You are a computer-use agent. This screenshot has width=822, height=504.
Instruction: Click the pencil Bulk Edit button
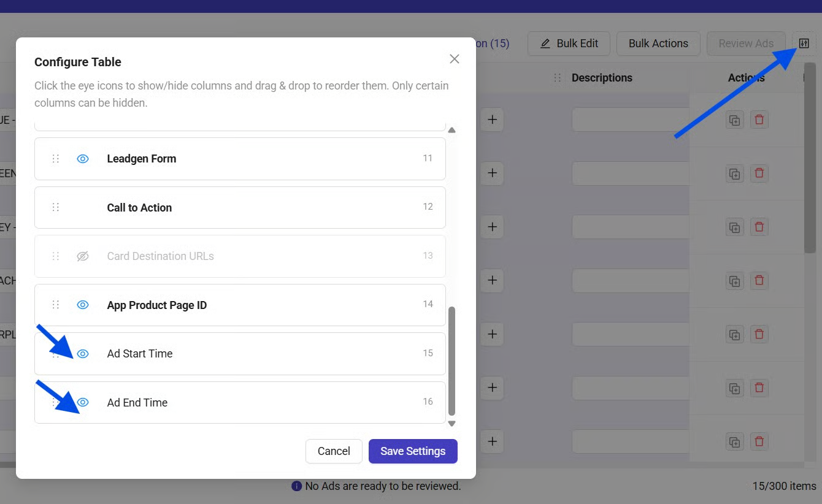569,44
